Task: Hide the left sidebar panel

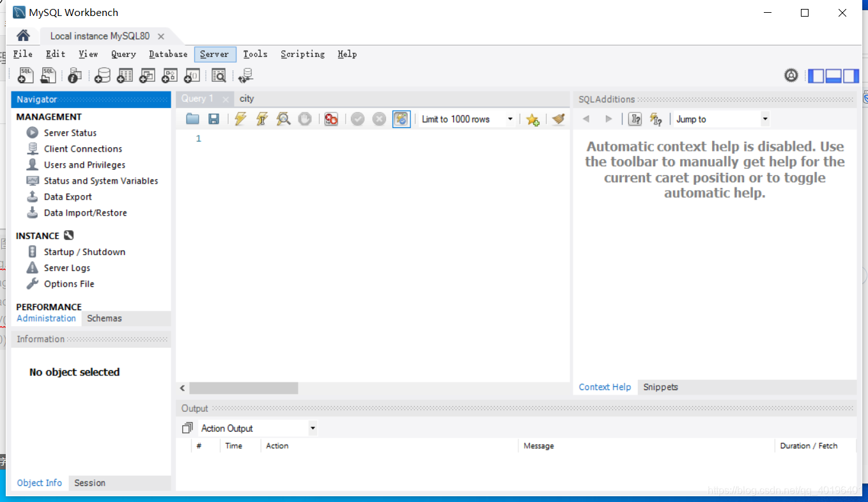Action: [x=816, y=76]
